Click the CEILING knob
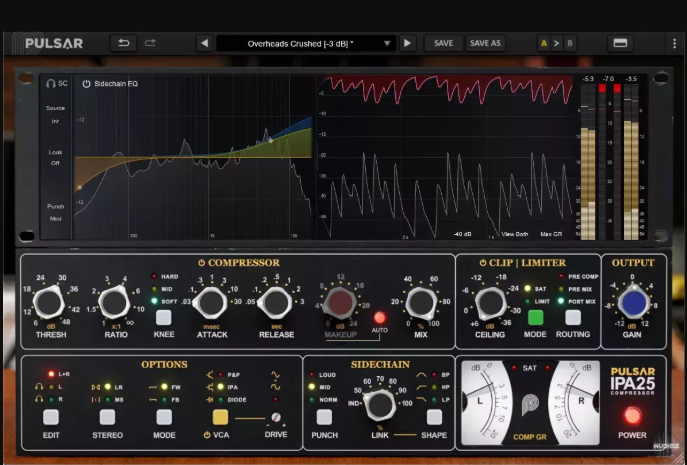This screenshot has height=465, width=687. click(x=490, y=303)
